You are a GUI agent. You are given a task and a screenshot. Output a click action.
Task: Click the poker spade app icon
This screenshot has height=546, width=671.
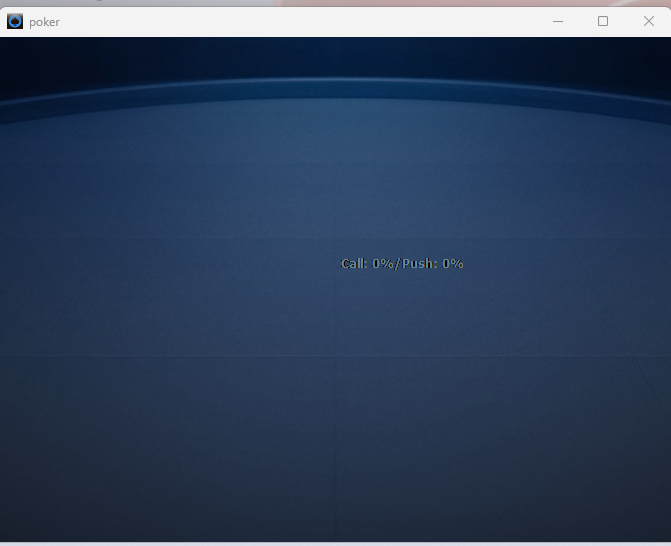click(x=15, y=21)
